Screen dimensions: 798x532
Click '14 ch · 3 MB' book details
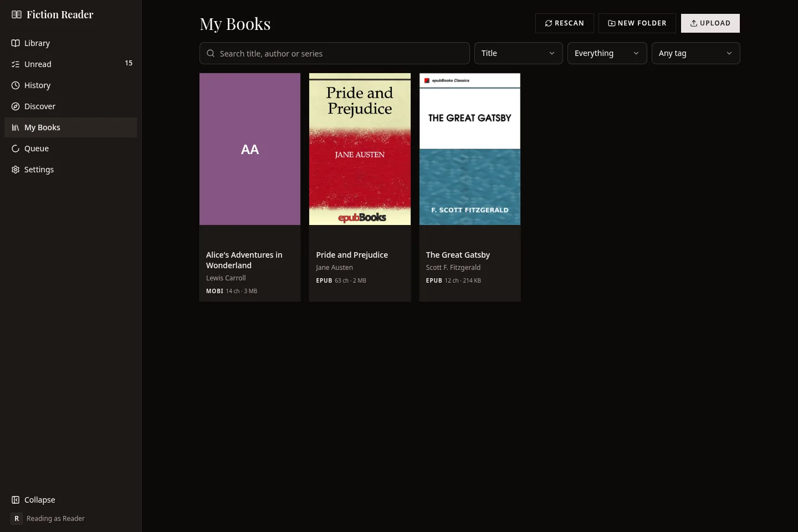tap(242, 291)
